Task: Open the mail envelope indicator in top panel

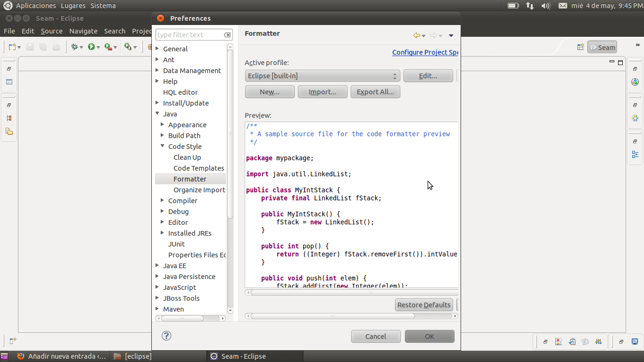Action: click(x=562, y=6)
